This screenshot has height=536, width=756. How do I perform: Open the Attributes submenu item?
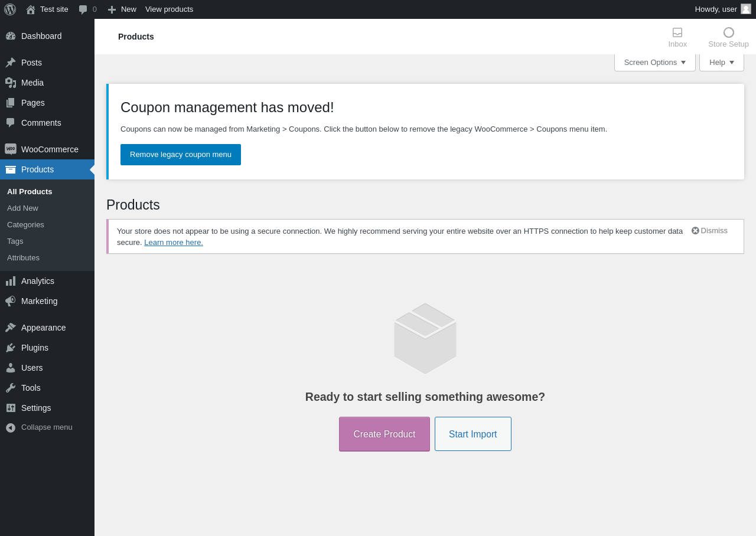point(23,258)
